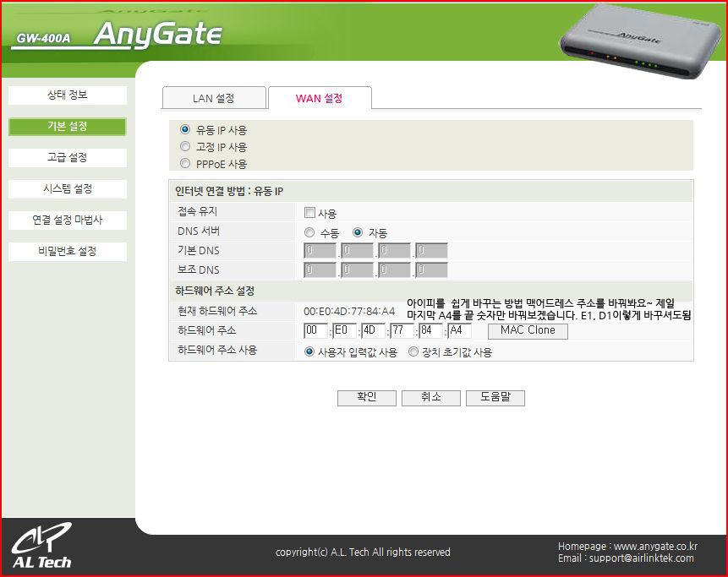Click the 하드웨어 주소 사용 label

tap(217, 350)
